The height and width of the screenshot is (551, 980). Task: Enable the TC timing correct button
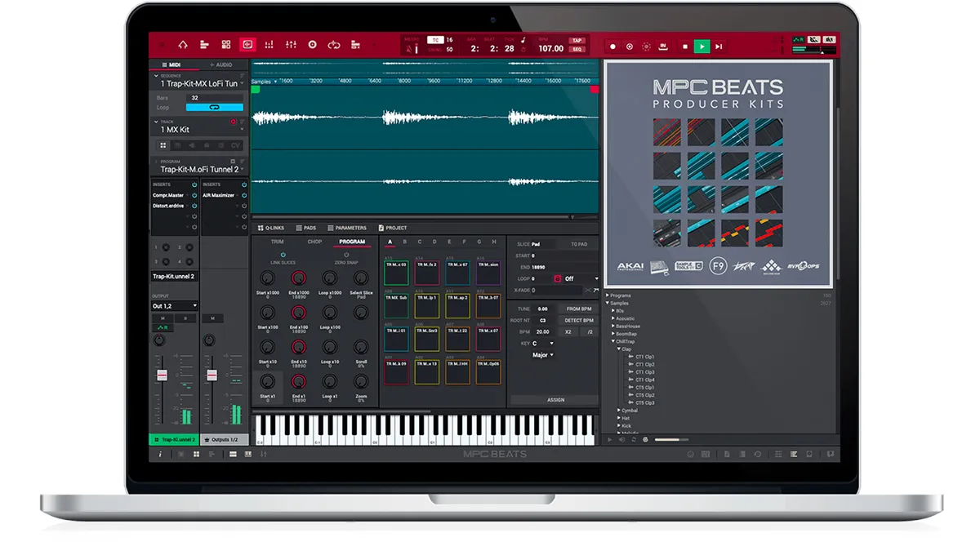(x=435, y=39)
